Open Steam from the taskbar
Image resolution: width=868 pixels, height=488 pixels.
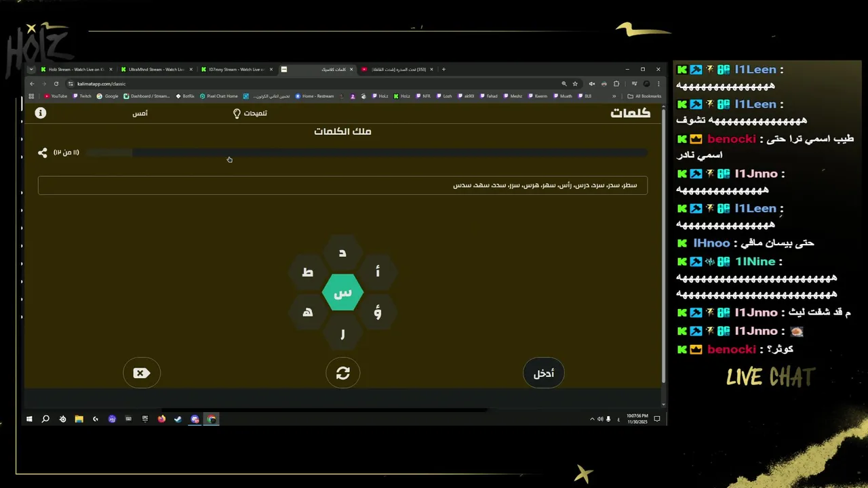pyautogui.click(x=178, y=419)
